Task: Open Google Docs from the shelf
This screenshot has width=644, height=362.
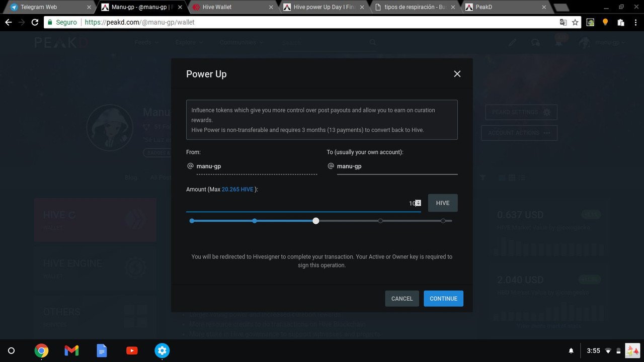Action: pyautogui.click(x=102, y=350)
